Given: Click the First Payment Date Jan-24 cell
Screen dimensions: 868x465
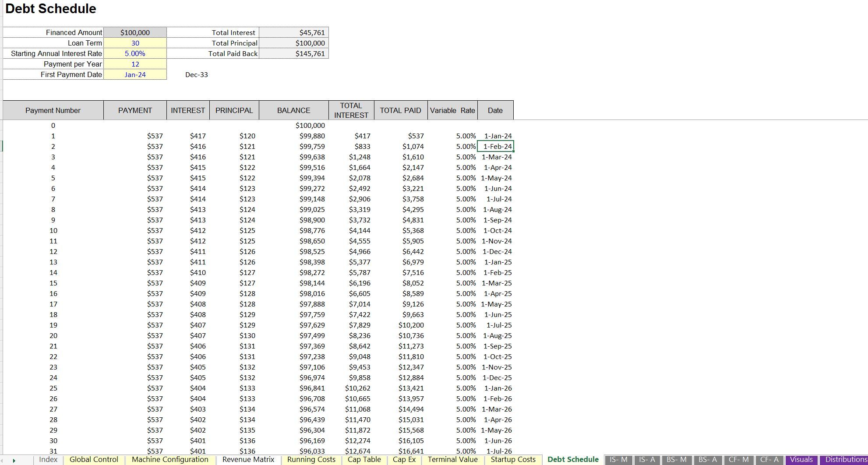Looking at the screenshot, I should tap(135, 74).
